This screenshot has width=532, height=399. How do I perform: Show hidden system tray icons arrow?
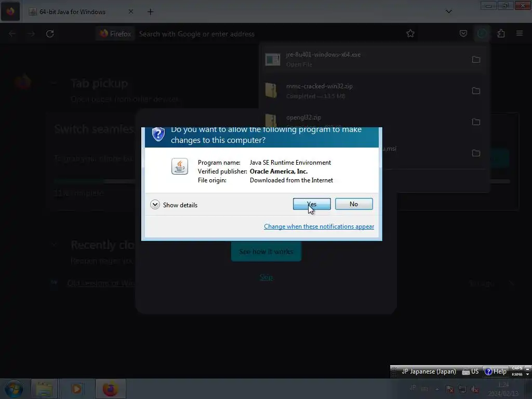pyautogui.click(x=437, y=389)
